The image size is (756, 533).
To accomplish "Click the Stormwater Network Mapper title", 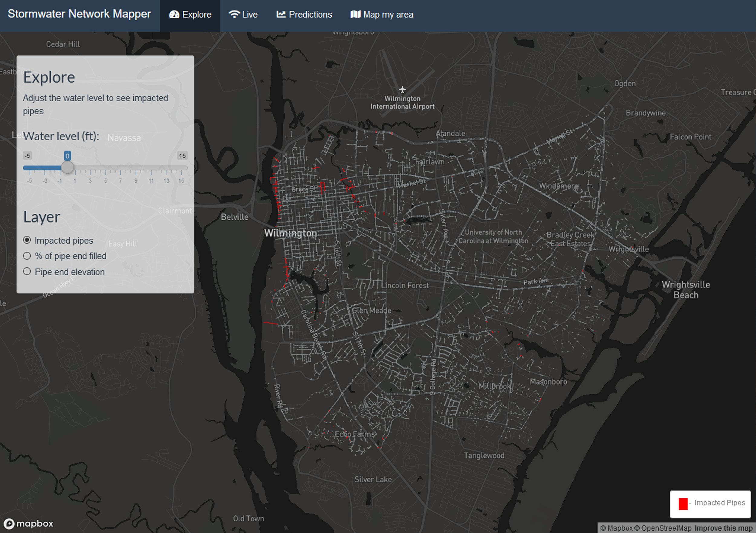I will pyautogui.click(x=79, y=14).
